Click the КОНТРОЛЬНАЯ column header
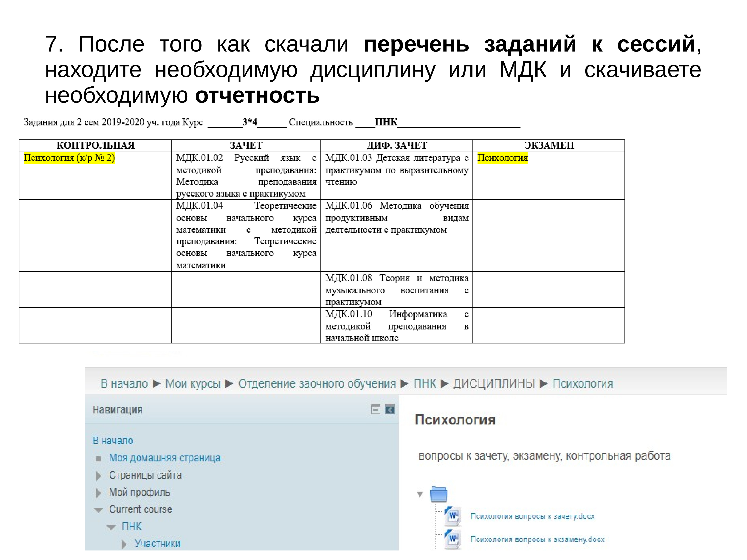The height and width of the screenshot is (560, 747). (x=96, y=145)
